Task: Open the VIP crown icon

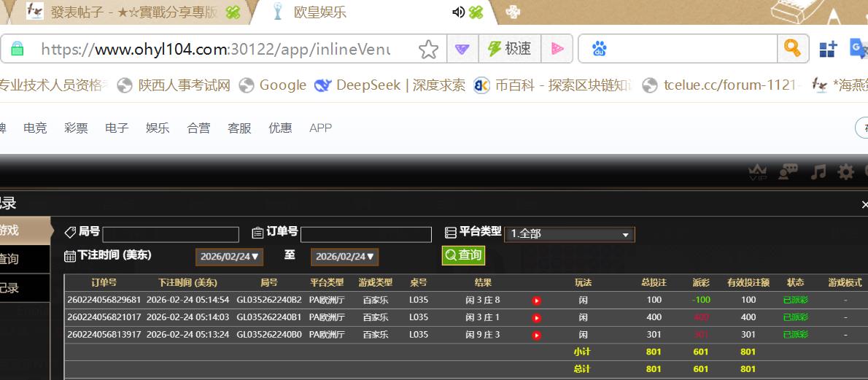Action: (756, 171)
